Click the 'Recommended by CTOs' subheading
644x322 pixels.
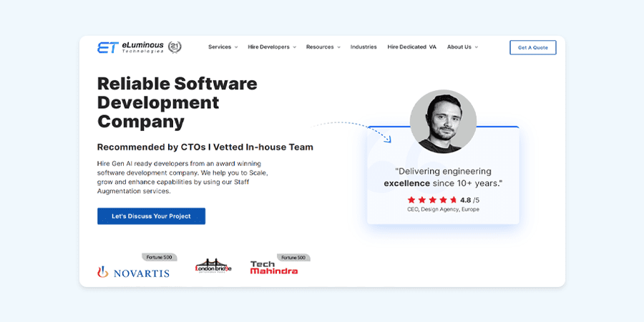(x=205, y=147)
